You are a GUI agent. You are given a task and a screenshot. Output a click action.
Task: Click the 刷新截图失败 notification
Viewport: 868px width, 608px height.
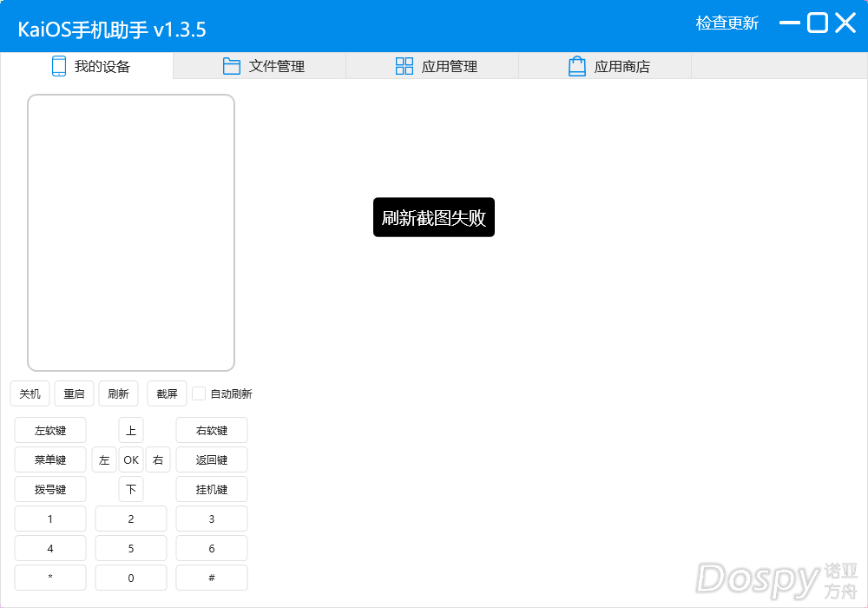434,217
